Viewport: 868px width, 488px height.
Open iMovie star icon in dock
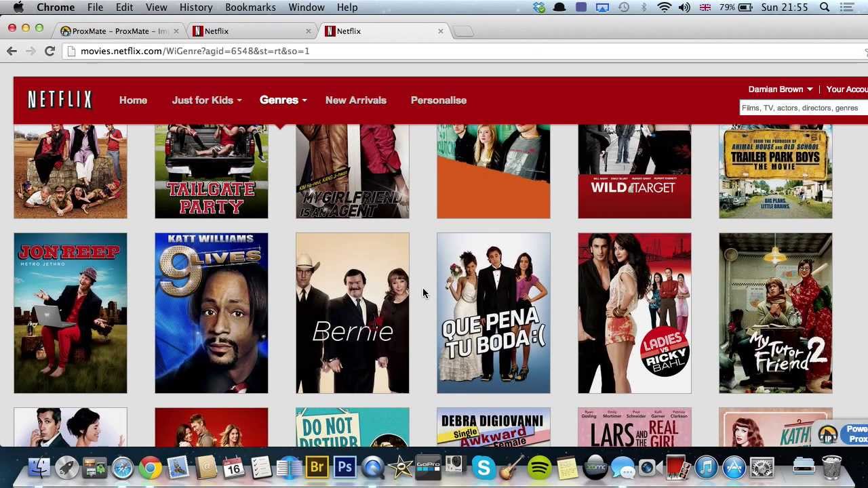400,467
